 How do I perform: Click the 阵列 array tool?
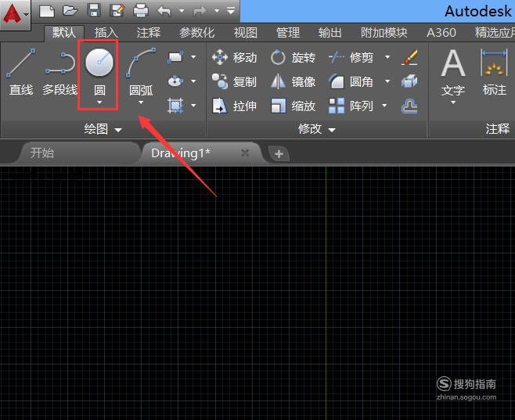[x=351, y=106]
